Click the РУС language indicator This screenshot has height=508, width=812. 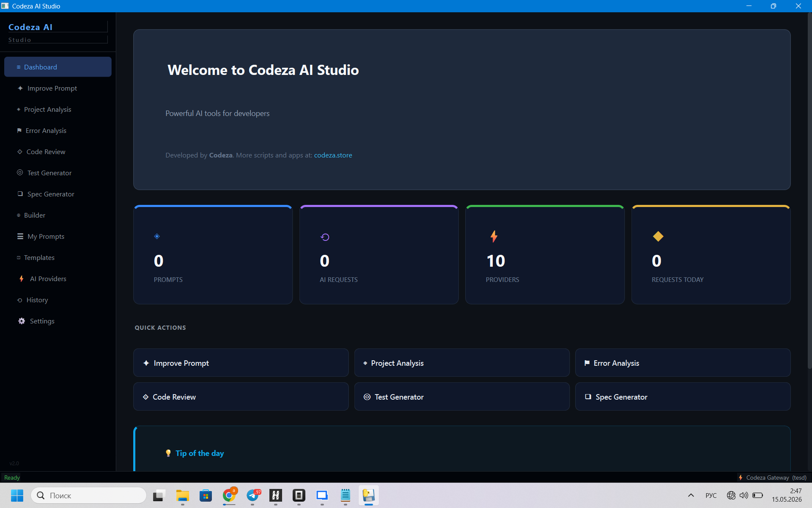[x=711, y=495]
